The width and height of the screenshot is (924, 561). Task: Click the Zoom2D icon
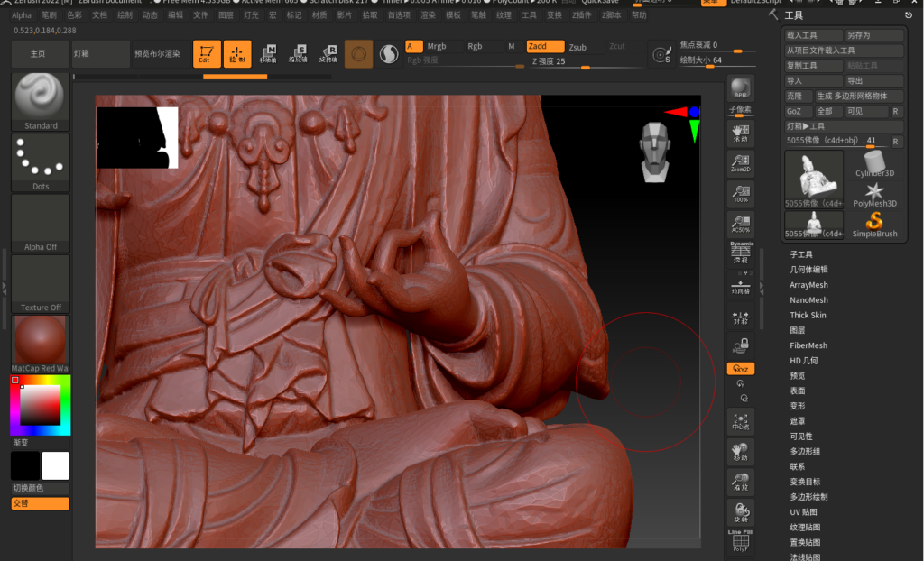[740, 162]
